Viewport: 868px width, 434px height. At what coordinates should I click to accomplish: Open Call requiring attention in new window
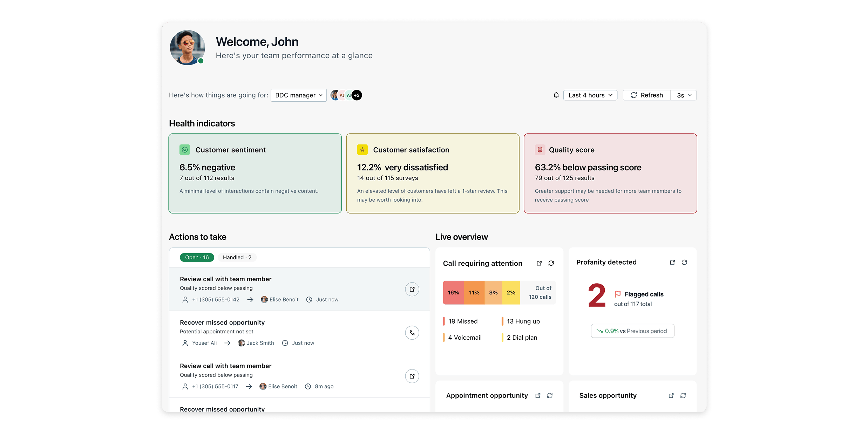539,263
